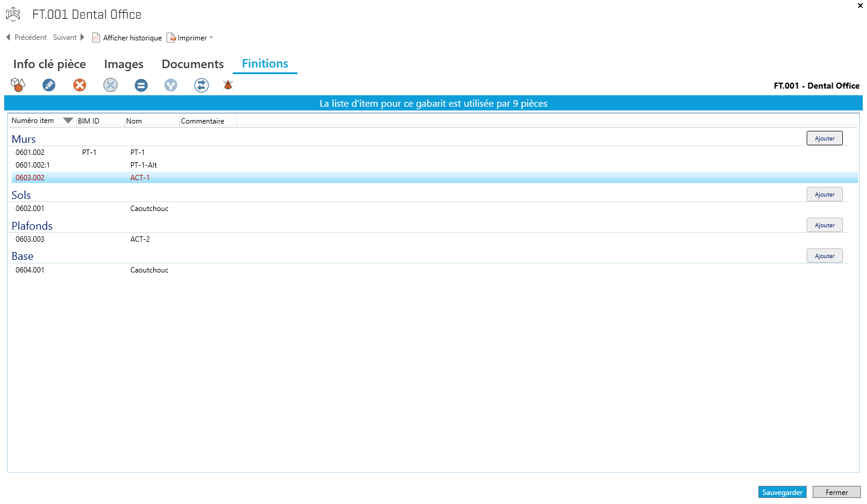Switch to the Info clé pièce tab
The image size is (867, 504).
click(x=49, y=64)
